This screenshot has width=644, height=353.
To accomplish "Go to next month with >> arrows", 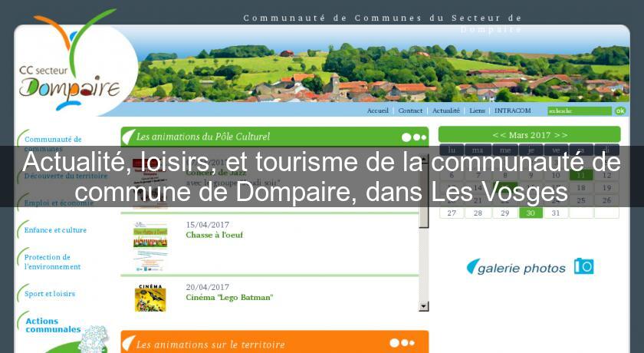I will tap(560, 135).
